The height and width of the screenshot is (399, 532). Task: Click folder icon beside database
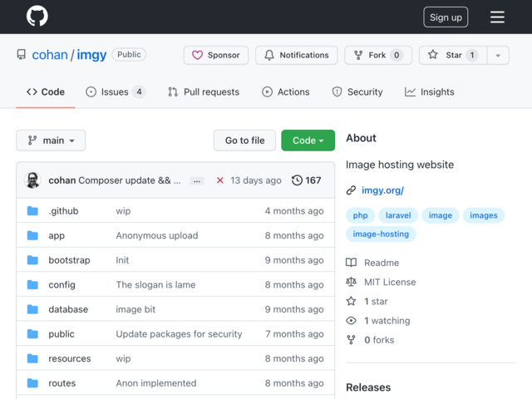click(32, 309)
